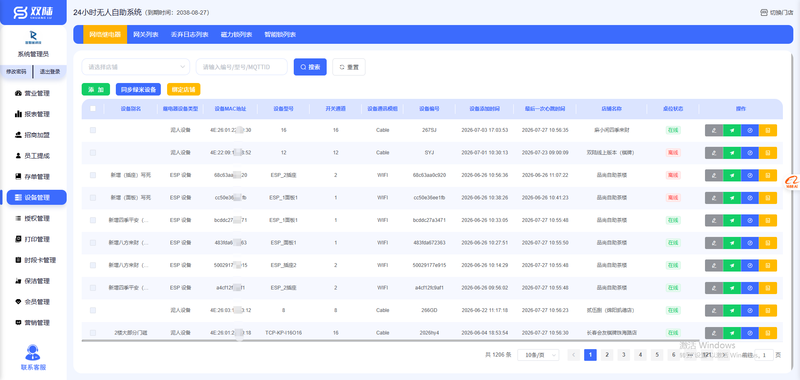Click yellow document icon for device 483fda672363
This screenshot has width=800, height=380.
(x=768, y=242)
